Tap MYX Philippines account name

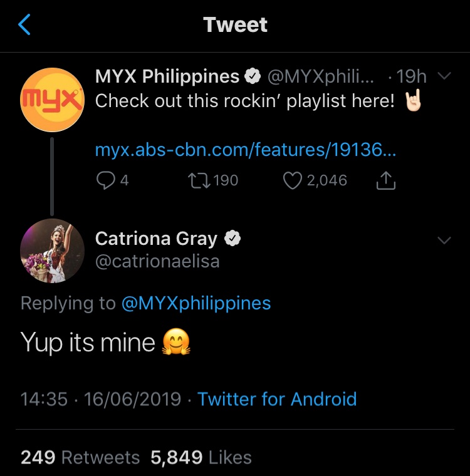[167, 77]
